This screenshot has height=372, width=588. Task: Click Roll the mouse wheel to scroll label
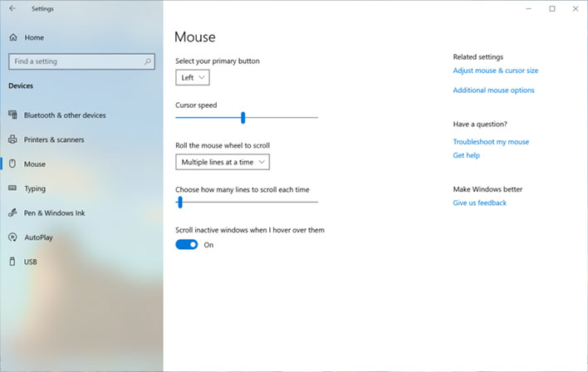click(x=223, y=145)
